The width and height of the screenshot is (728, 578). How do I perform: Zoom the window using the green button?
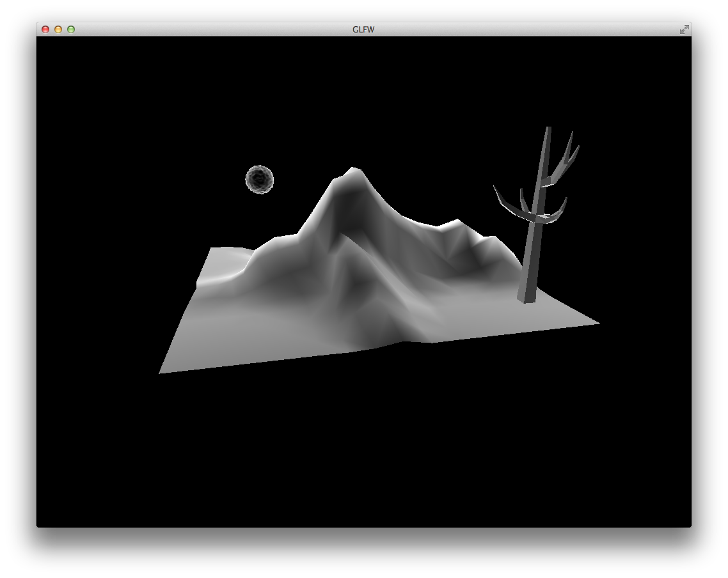(x=71, y=29)
